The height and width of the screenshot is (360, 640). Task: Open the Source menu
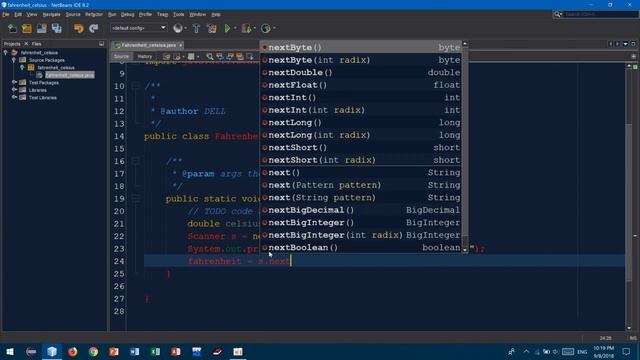click(73, 14)
